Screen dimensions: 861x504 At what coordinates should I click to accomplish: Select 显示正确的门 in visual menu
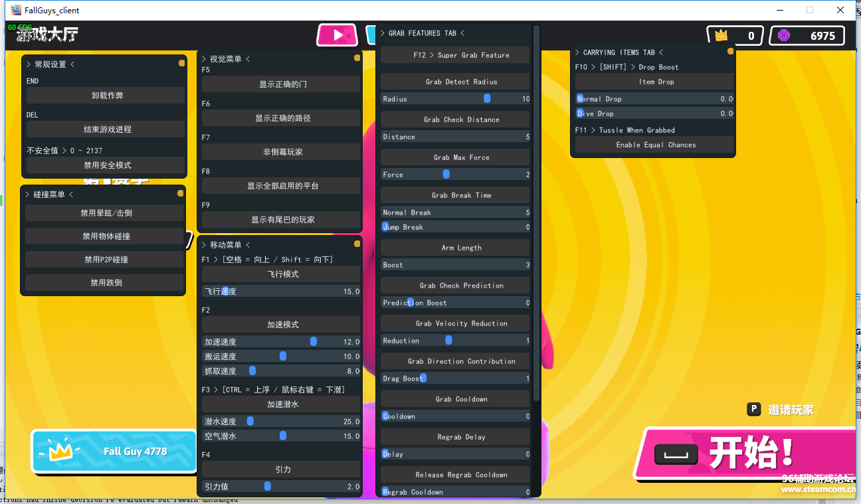pos(281,84)
